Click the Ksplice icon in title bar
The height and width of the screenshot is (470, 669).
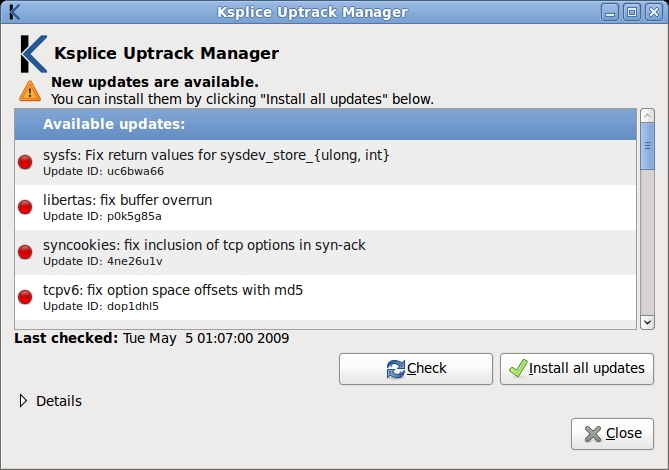tap(13, 12)
